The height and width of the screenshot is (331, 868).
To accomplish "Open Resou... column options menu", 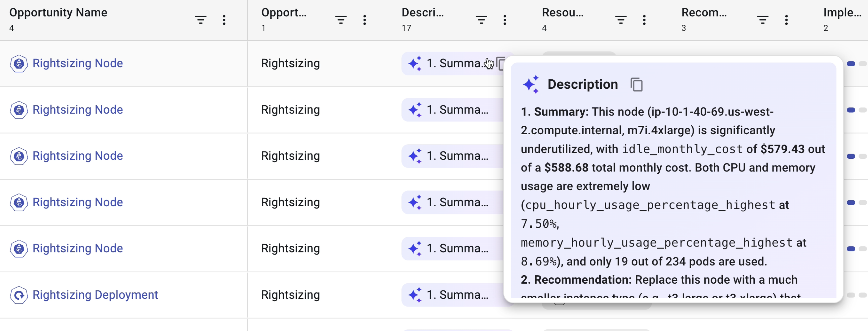I will pyautogui.click(x=644, y=20).
